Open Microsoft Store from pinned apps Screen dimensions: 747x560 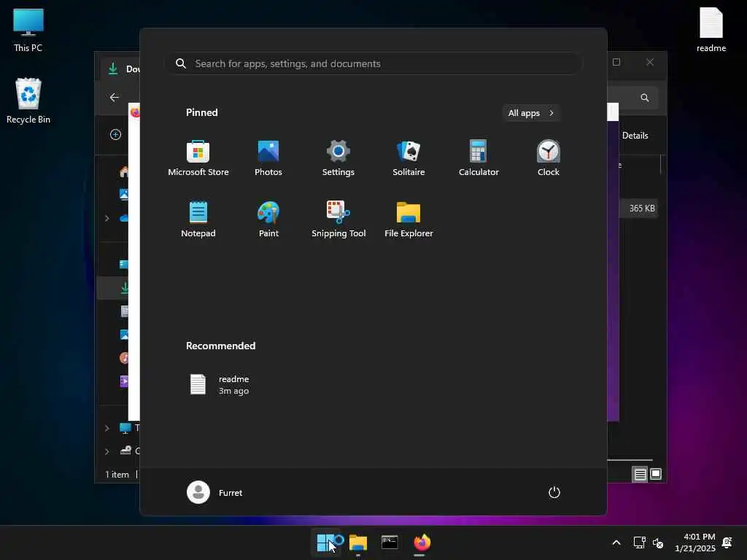coord(198,158)
